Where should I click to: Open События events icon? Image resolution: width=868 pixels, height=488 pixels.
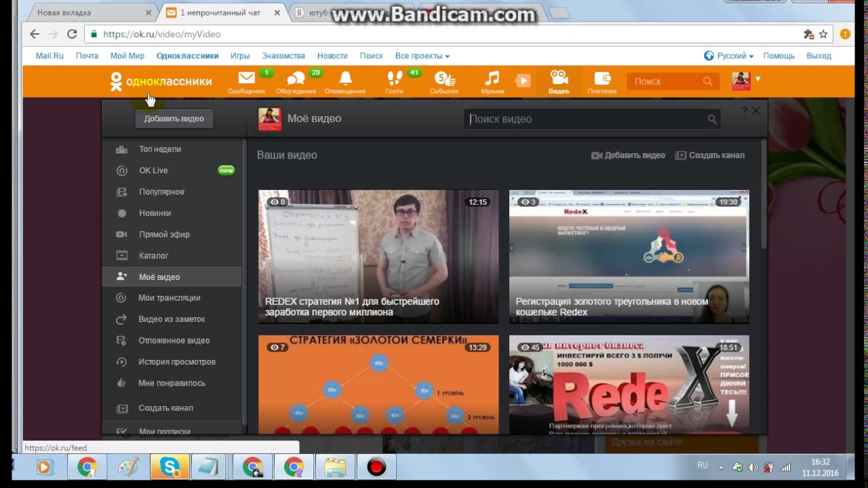tap(444, 81)
